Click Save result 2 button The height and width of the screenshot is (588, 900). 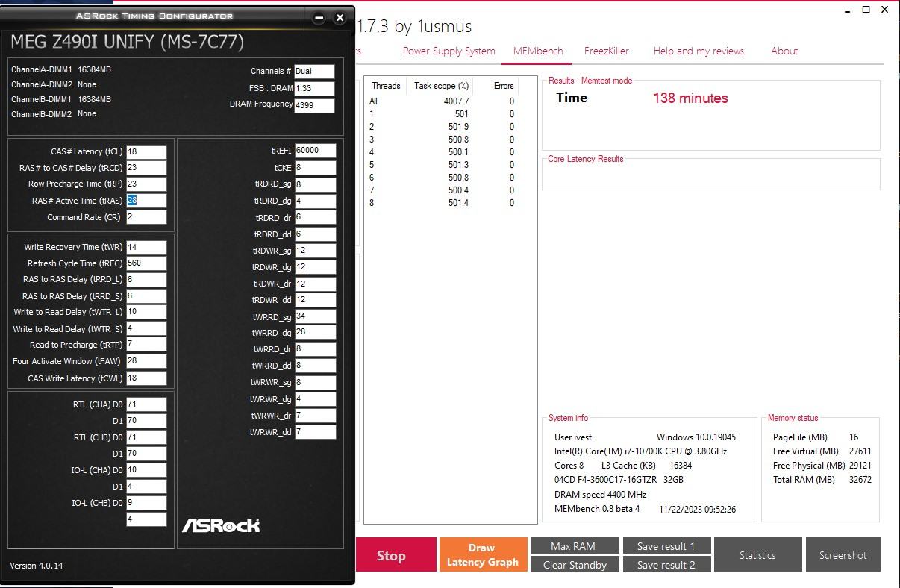point(666,565)
